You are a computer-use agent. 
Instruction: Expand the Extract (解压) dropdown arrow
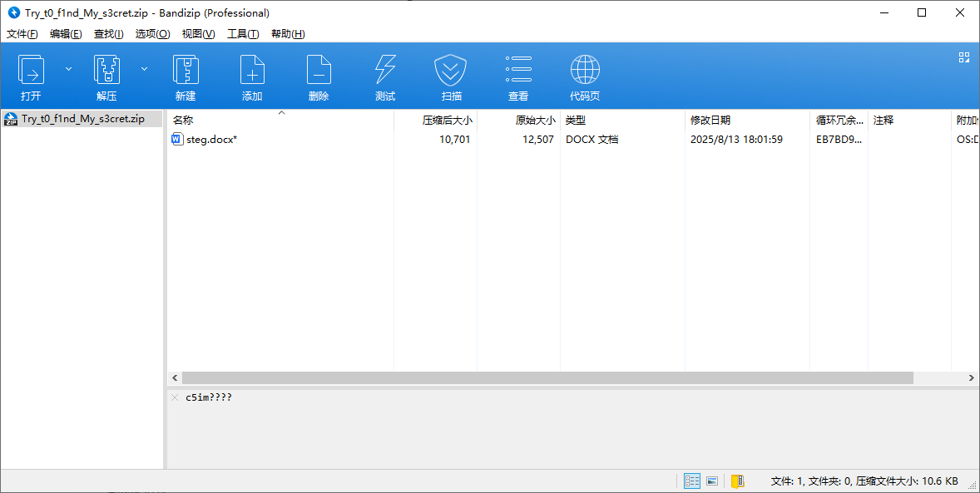[x=145, y=69]
